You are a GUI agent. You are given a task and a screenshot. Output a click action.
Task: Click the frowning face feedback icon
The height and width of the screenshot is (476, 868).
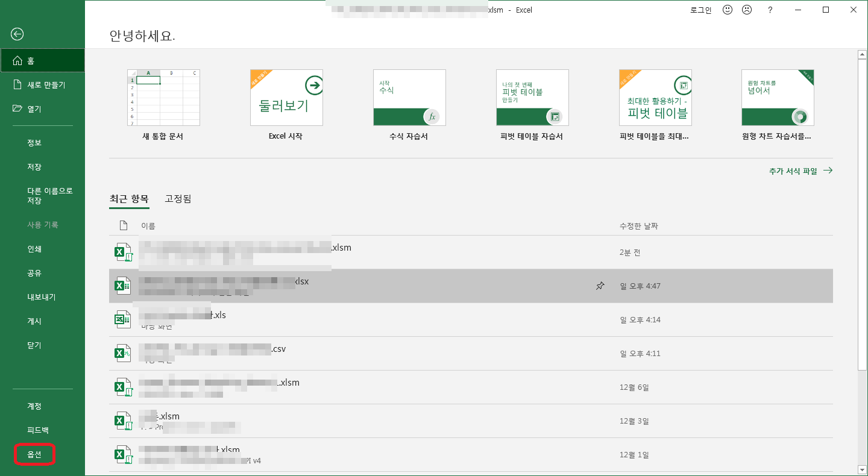pos(747,10)
